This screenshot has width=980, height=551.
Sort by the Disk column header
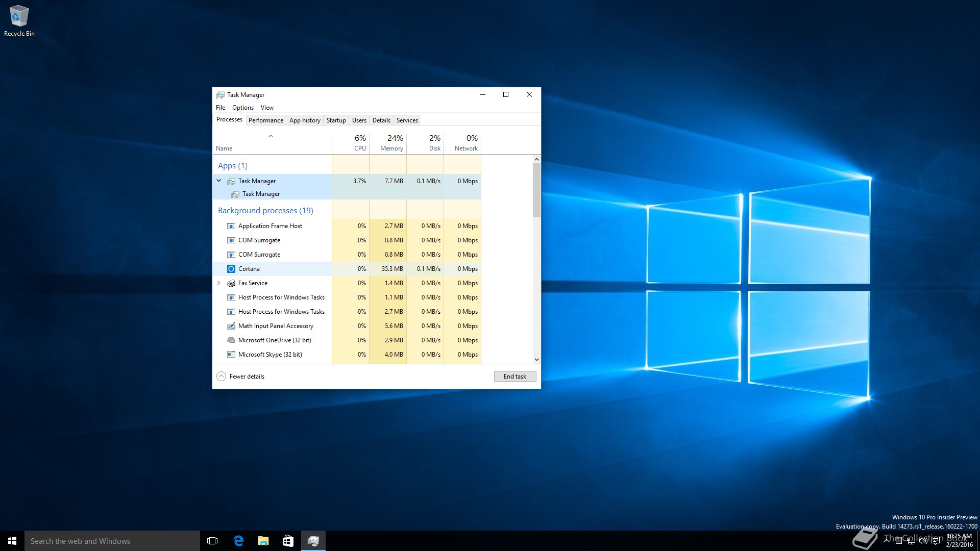pos(425,143)
